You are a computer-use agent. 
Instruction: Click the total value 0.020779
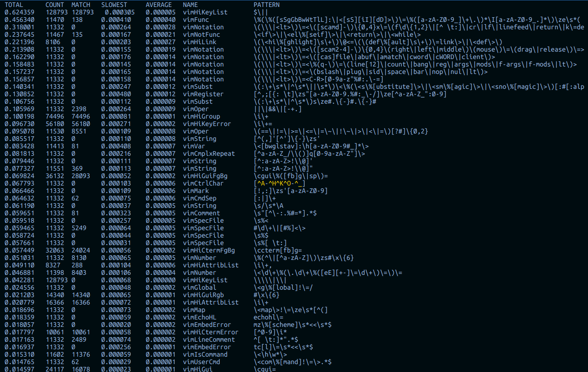pos(20,302)
